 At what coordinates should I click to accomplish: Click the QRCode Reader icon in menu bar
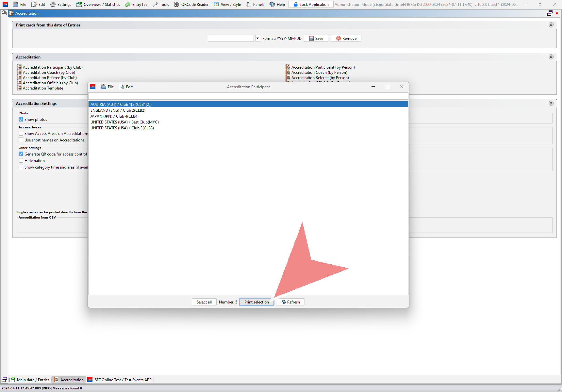point(177,4)
